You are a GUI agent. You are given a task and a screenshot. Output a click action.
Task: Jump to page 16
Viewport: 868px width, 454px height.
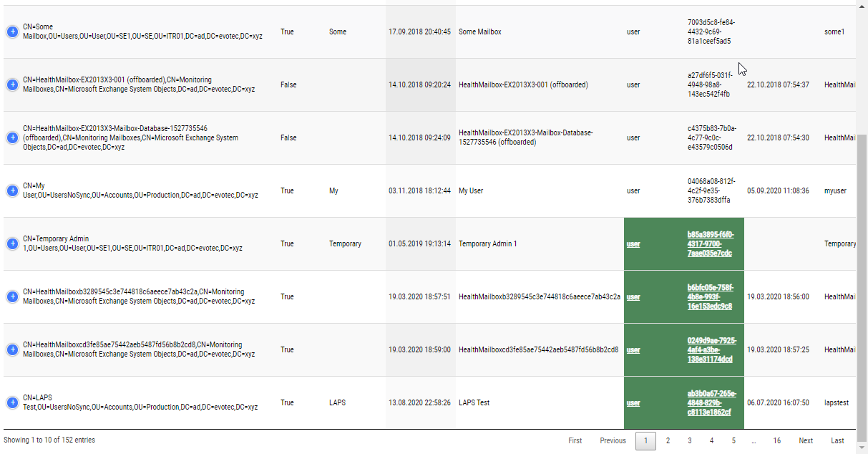(x=777, y=440)
